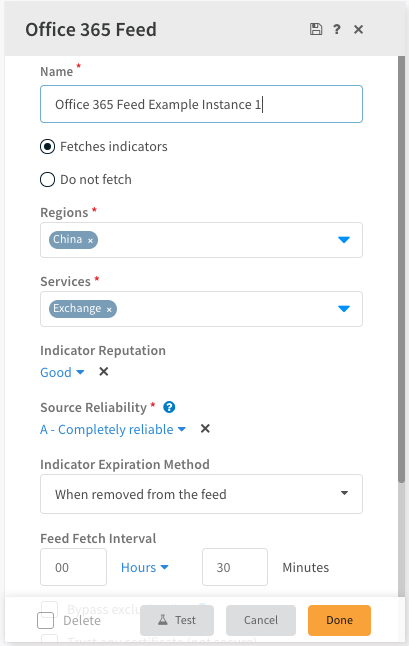Image resolution: width=409 pixels, height=646 pixels.
Task: Click the orange Done button
Action: pyautogui.click(x=339, y=620)
